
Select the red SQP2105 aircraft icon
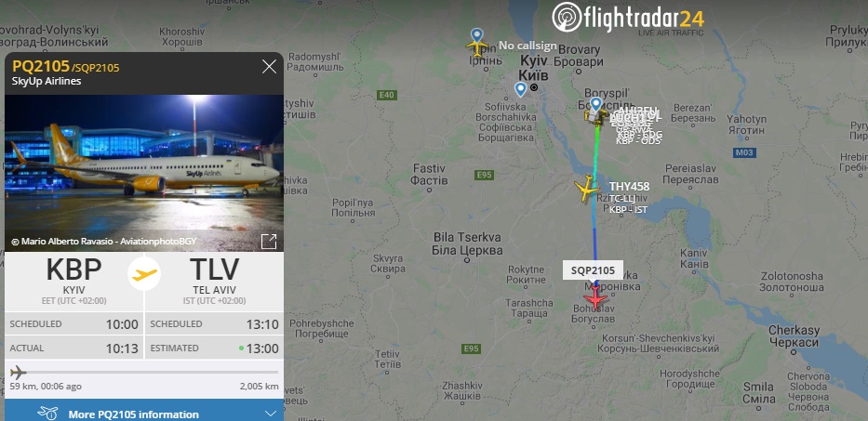pyautogui.click(x=595, y=296)
